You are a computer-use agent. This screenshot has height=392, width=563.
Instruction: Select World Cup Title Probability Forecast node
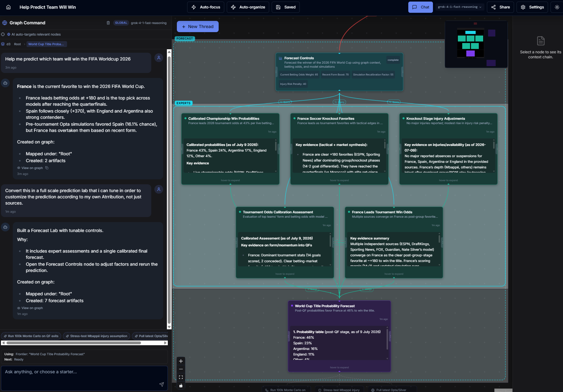[339, 336]
